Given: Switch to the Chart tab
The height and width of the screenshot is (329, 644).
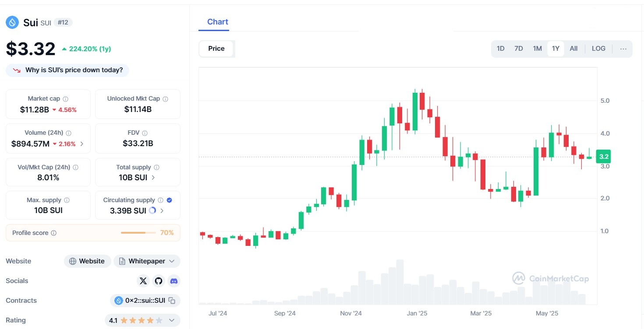Looking at the screenshot, I should point(217,22).
